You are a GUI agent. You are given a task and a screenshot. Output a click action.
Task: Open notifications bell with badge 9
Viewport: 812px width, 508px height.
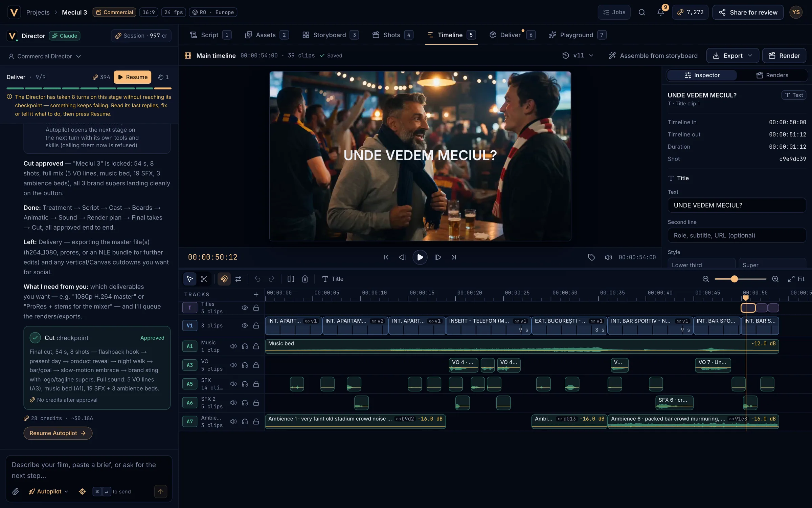[661, 12]
